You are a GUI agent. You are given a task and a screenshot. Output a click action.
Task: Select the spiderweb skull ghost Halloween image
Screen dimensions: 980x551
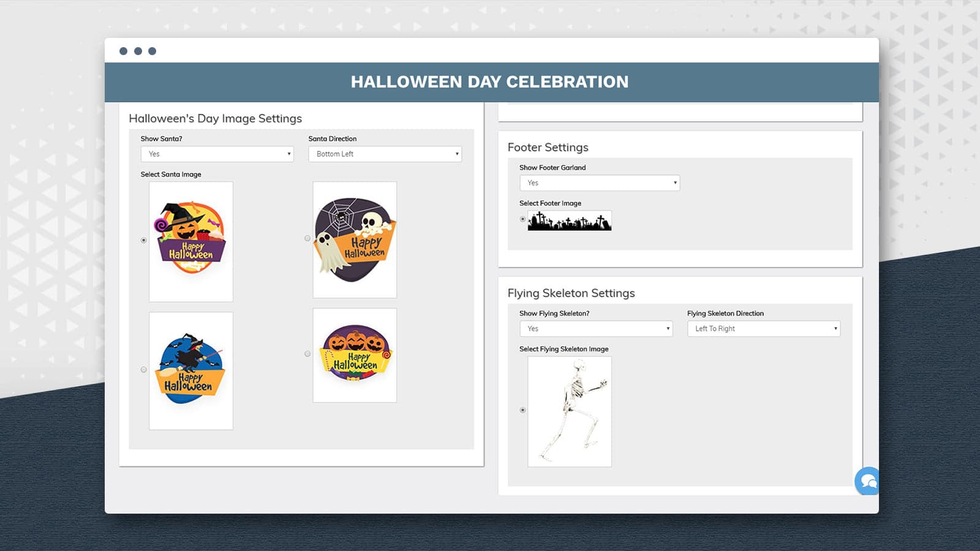click(355, 239)
